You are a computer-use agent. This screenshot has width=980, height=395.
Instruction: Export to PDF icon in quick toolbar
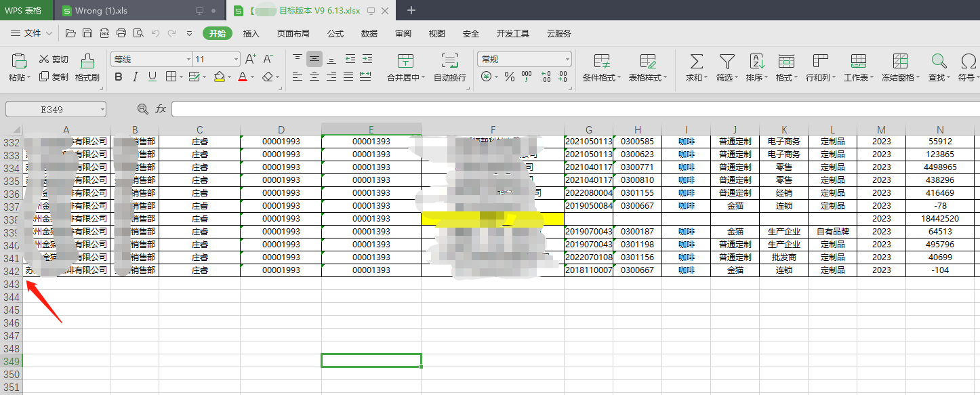104,33
